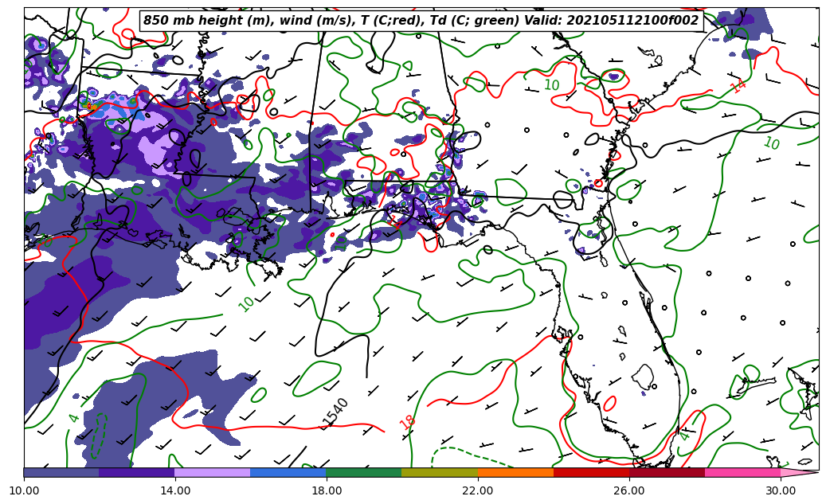Click the hot pink 28–30 colorbar segment
Image resolution: width=826 pixels, height=504 pixels.
(743, 472)
